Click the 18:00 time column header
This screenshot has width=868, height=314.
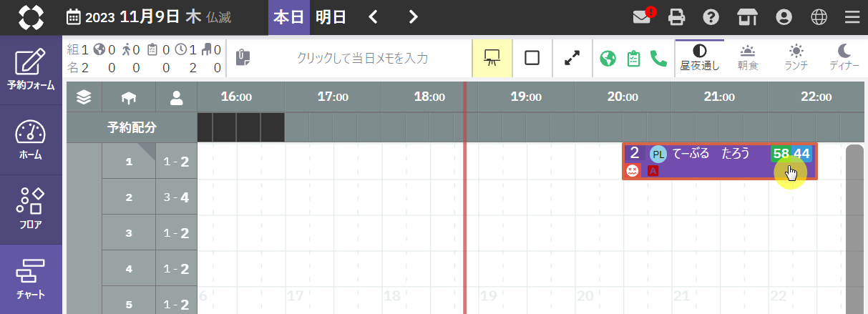point(429,97)
